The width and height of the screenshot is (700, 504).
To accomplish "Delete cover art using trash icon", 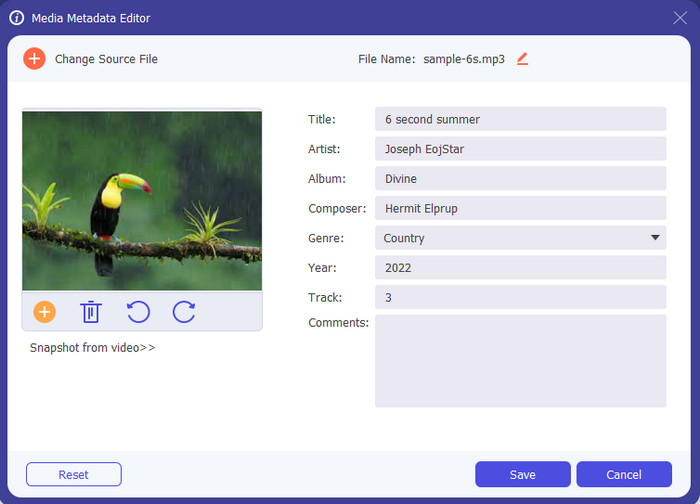I will click(91, 312).
